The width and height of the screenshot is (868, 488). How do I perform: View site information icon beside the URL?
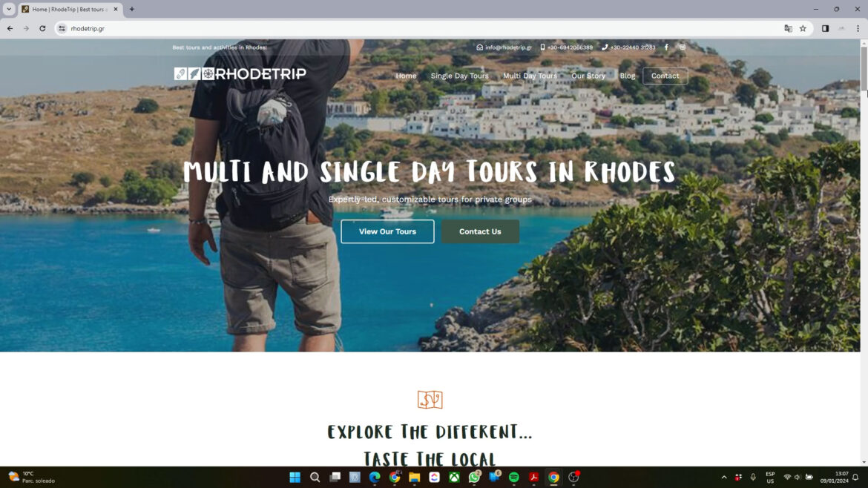[x=62, y=28]
